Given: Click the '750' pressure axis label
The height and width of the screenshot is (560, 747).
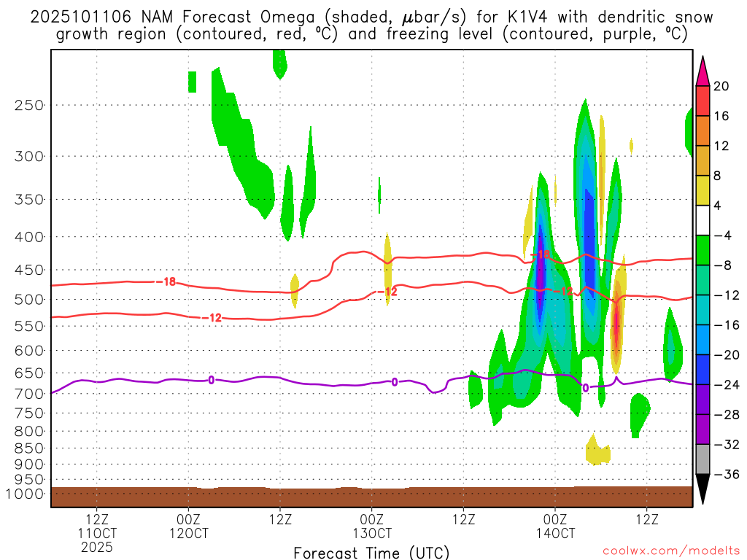Looking at the screenshot, I should click(x=29, y=413).
